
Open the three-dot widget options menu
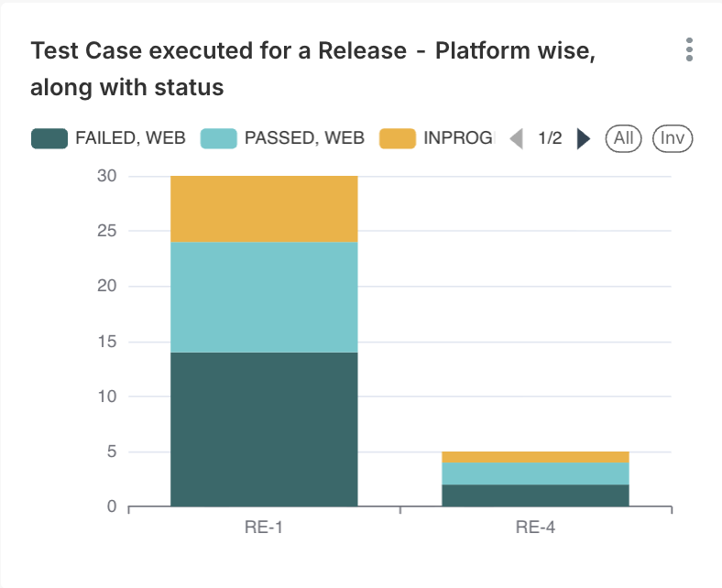pyautogui.click(x=689, y=50)
